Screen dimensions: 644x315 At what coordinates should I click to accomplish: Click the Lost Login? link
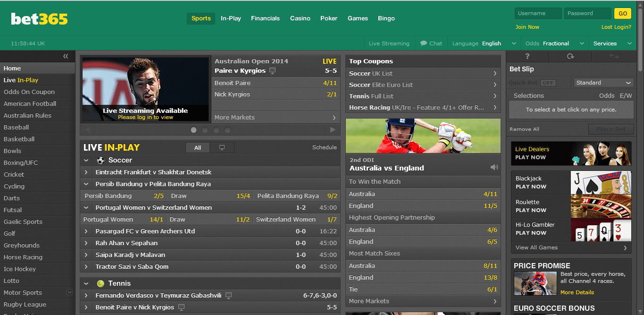coord(616,27)
